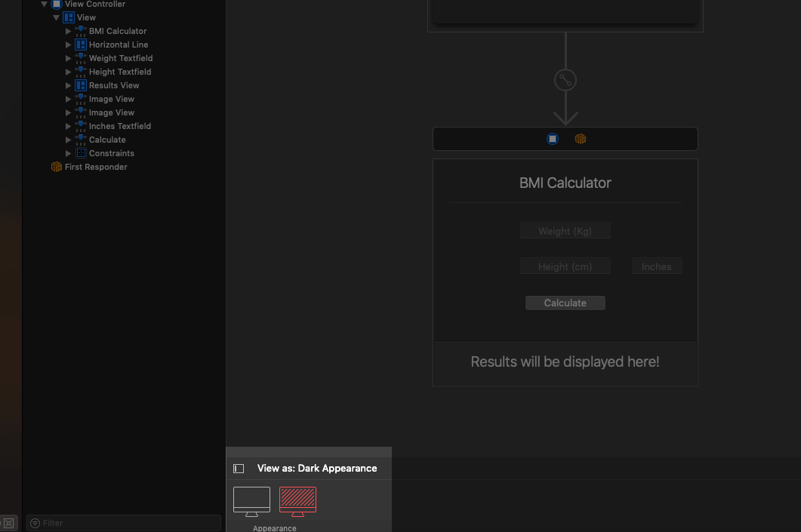Viewport: 801px width, 532px height.
Task: Click the Horizontal Line view icon in outline
Action: tap(81, 45)
